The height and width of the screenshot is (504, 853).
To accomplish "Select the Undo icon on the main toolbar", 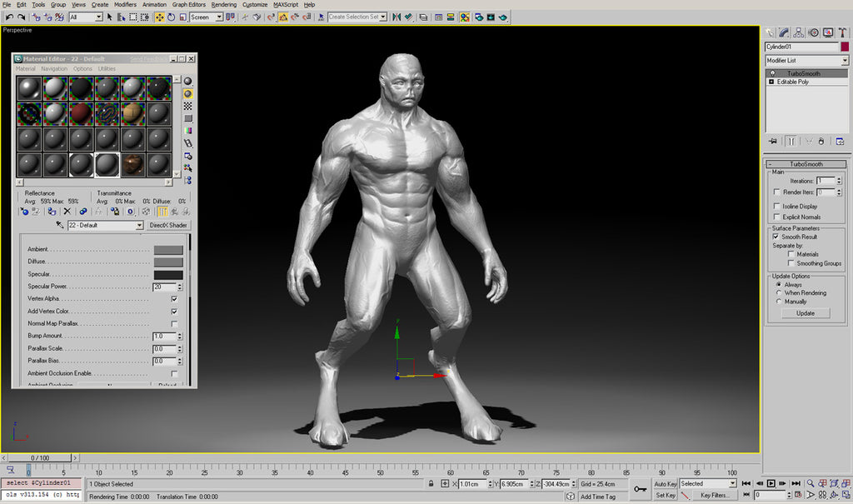I will point(10,17).
